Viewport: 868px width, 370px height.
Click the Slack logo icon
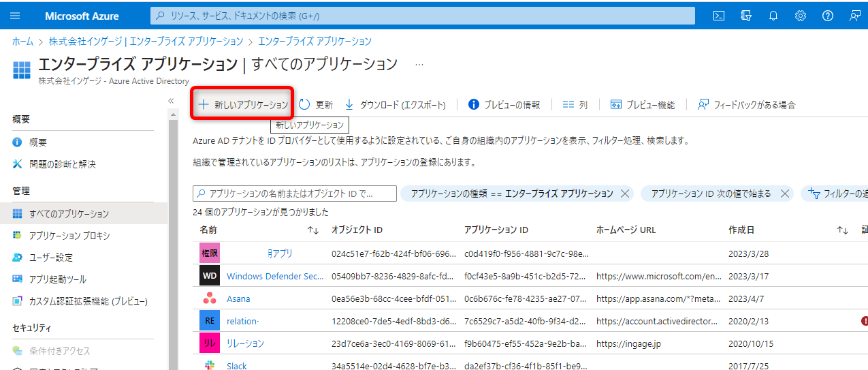pos(210,365)
